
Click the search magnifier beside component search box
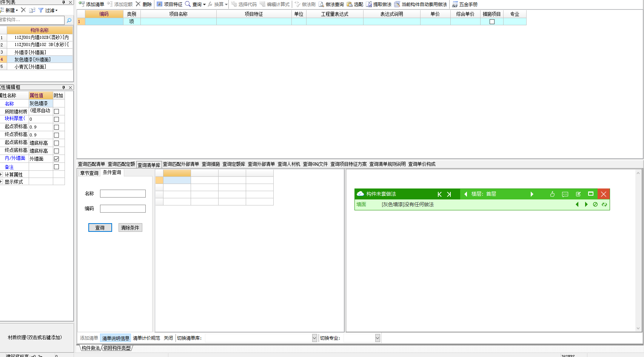[69, 20]
